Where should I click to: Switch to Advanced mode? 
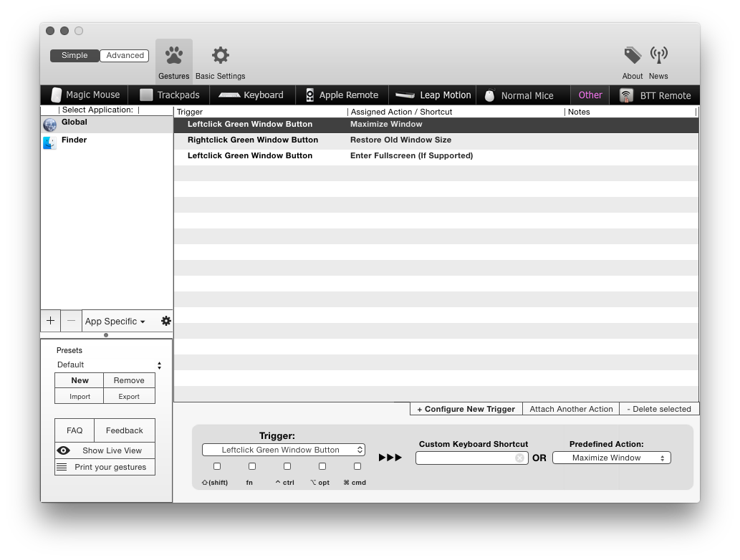pyautogui.click(x=125, y=55)
